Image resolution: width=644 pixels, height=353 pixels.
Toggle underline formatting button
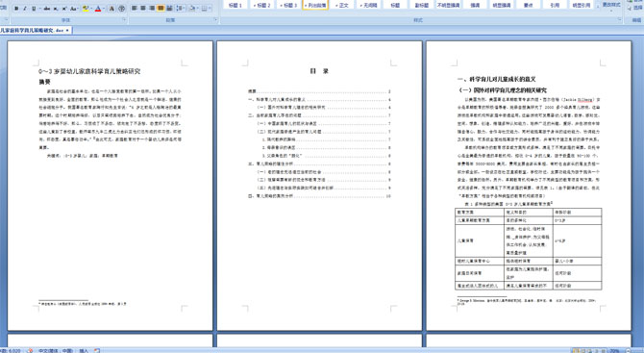coord(34,9)
